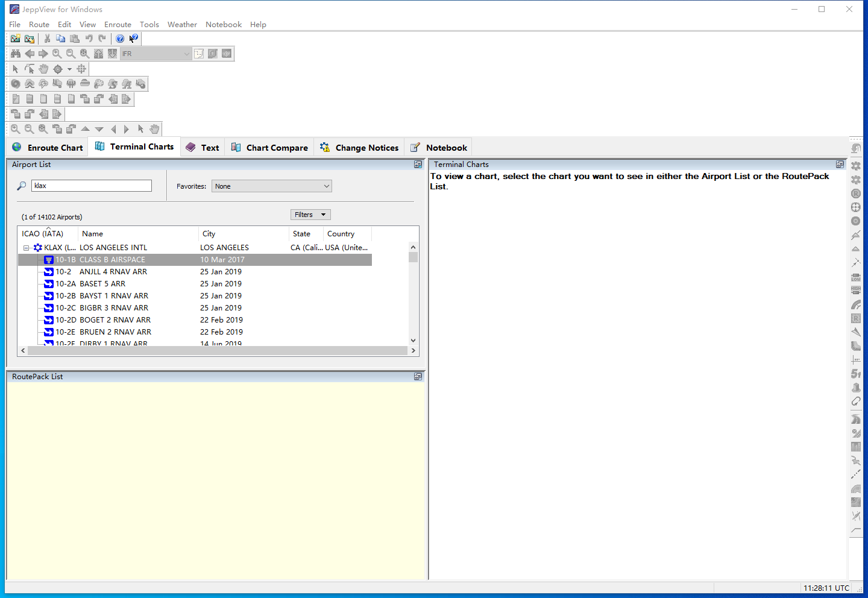Click the shaded up-arrow icon left of IFR
Screen dimensions: 868x598
pyautogui.click(x=99, y=54)
